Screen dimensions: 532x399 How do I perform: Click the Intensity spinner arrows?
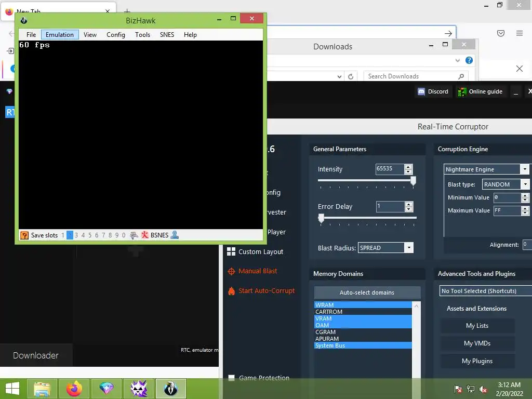[x=408, y=169]
